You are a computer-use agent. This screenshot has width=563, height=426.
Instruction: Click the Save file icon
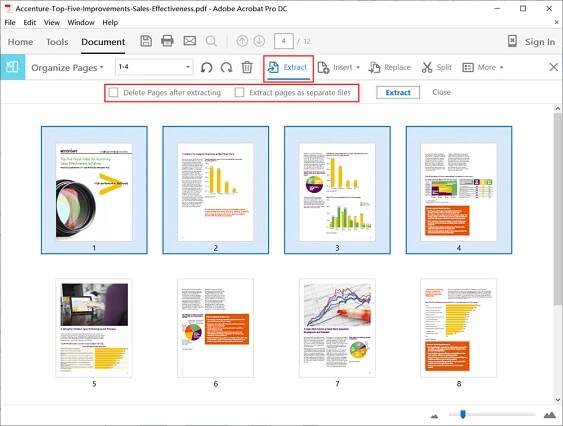coord(146,41)
